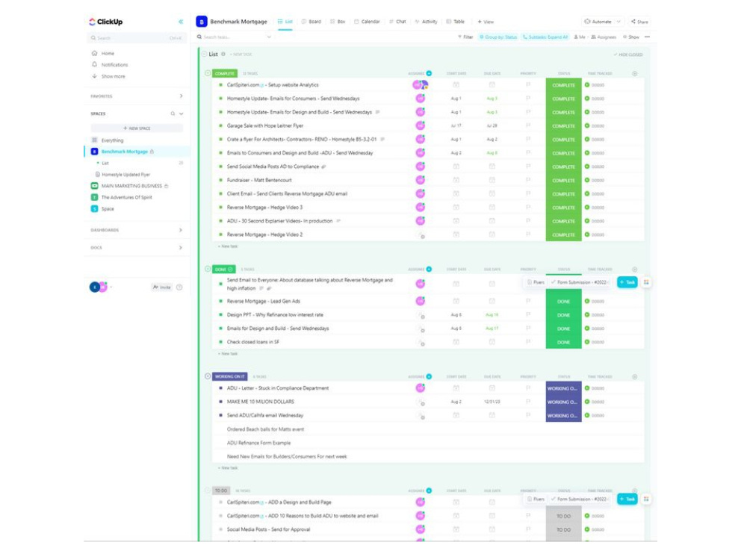The height and width of the screenshot is (560, 747).
Task: Open search tasks dropdown chevron
Action: coord(269,37)
